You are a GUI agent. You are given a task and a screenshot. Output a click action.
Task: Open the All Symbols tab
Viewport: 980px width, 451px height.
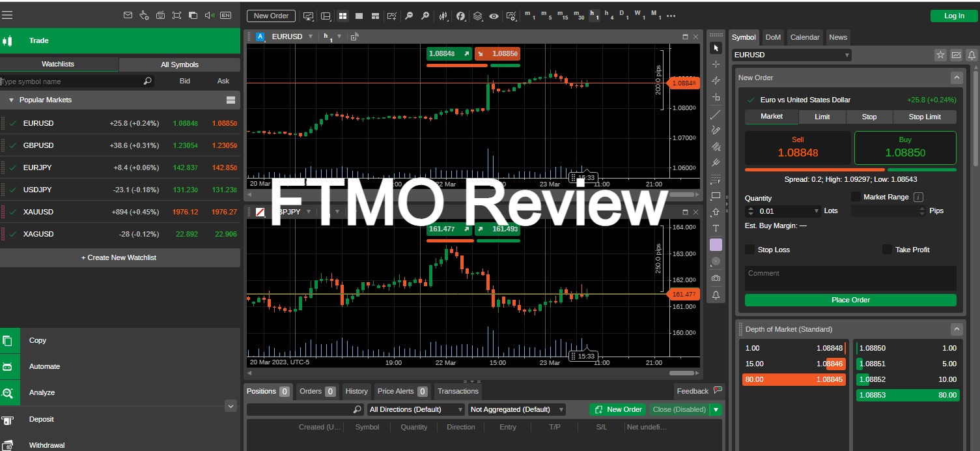pyautogui.click(x=180, y=65)
